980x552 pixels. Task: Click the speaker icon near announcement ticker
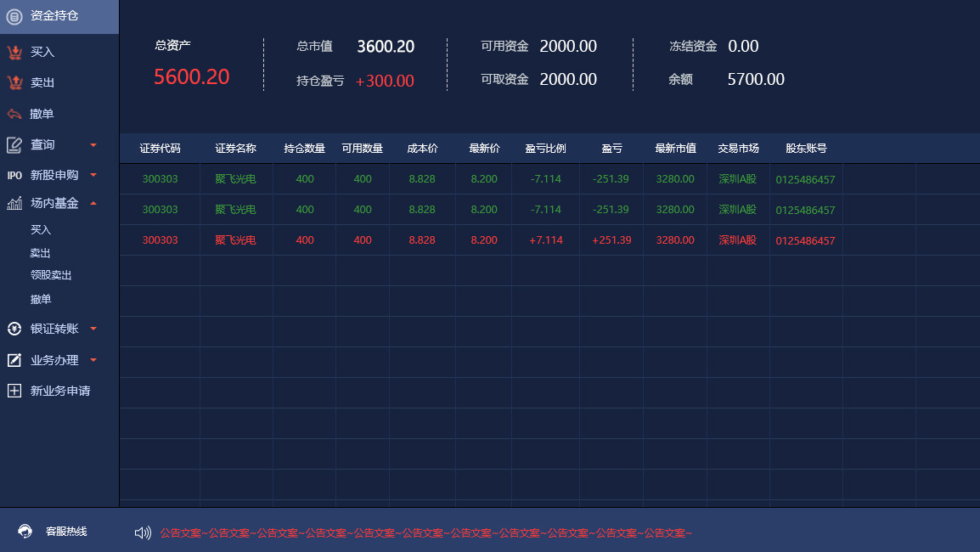pyautogui.click(x=142, y=533)
